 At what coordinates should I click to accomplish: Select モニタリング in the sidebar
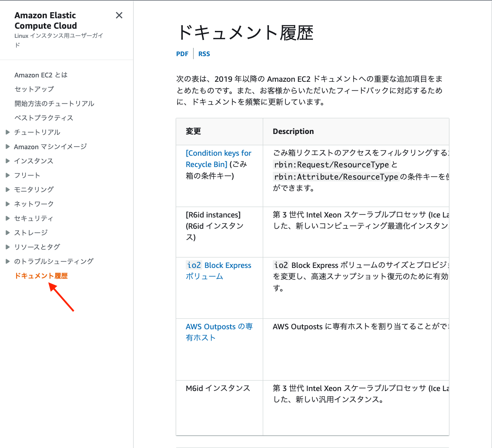click(x=34, y=190)
